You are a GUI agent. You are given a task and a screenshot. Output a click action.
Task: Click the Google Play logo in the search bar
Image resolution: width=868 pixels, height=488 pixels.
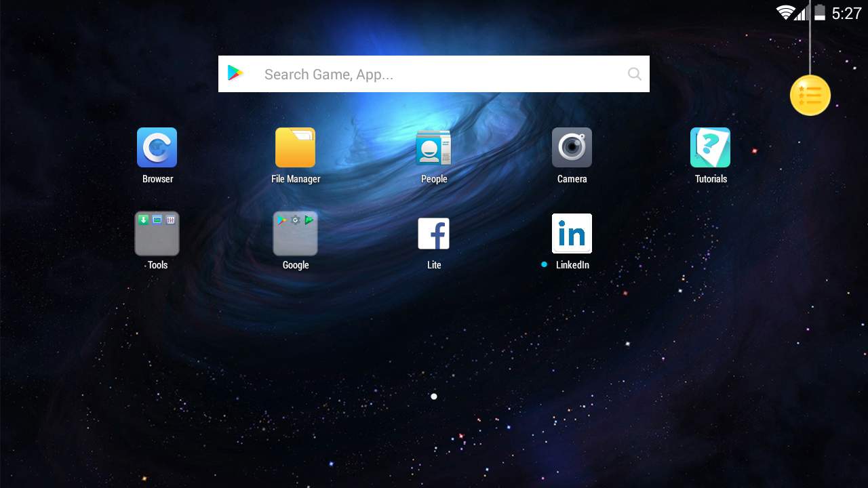point(235,73)
